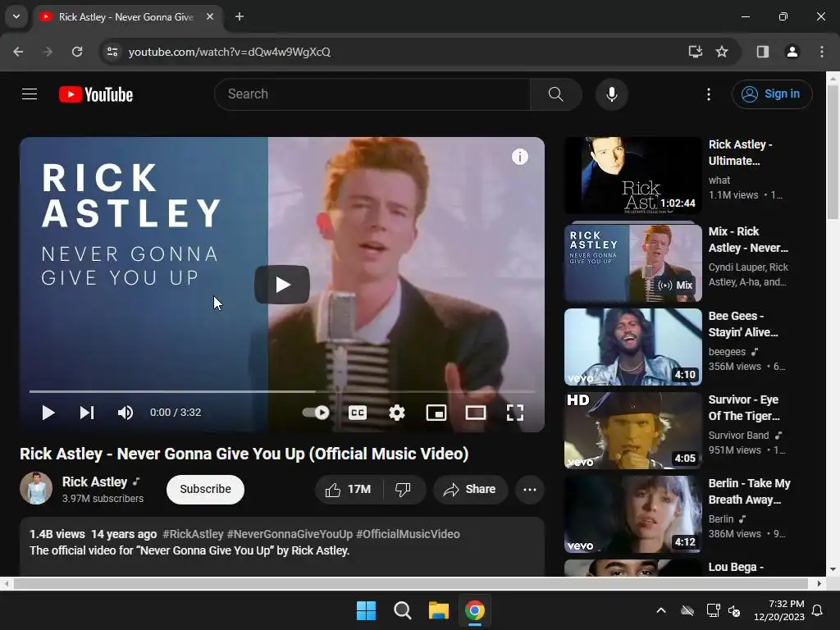Enter full screen mode
This screenshot has height=630, width=840.
(x=515, y=413)
